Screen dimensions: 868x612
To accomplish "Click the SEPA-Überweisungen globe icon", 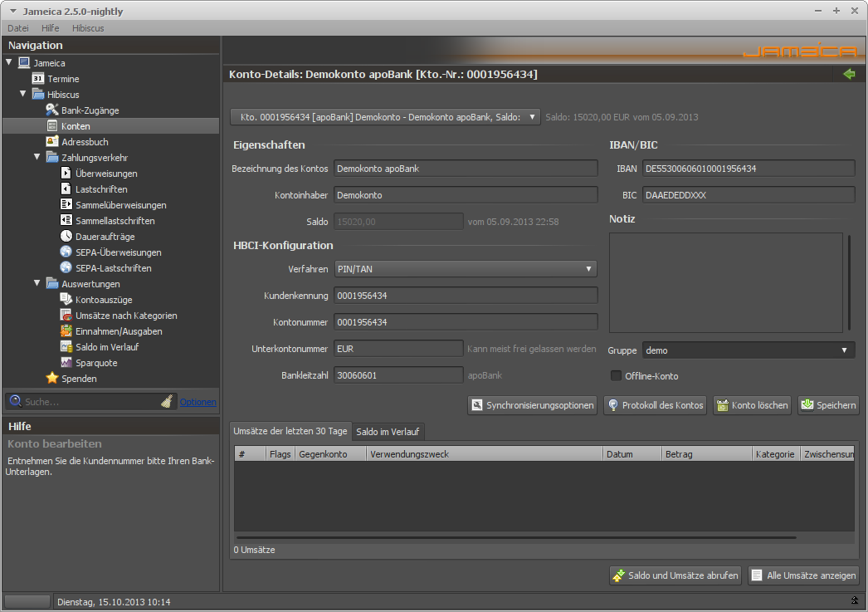I will 66,252.
